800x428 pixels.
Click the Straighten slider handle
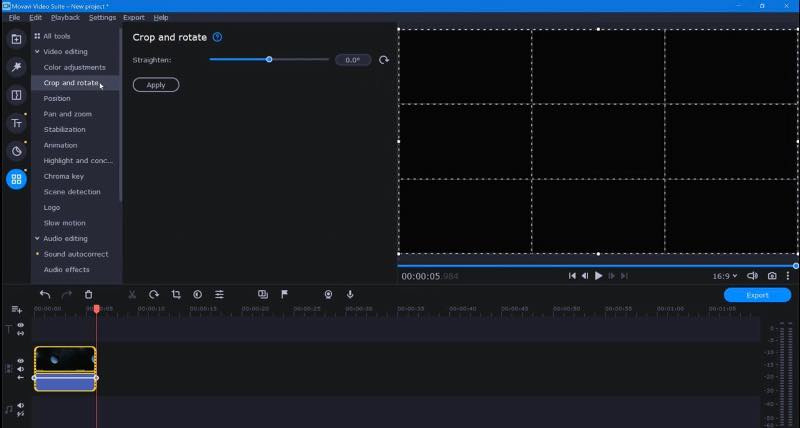pyautogui.click(x=269, y=60)
